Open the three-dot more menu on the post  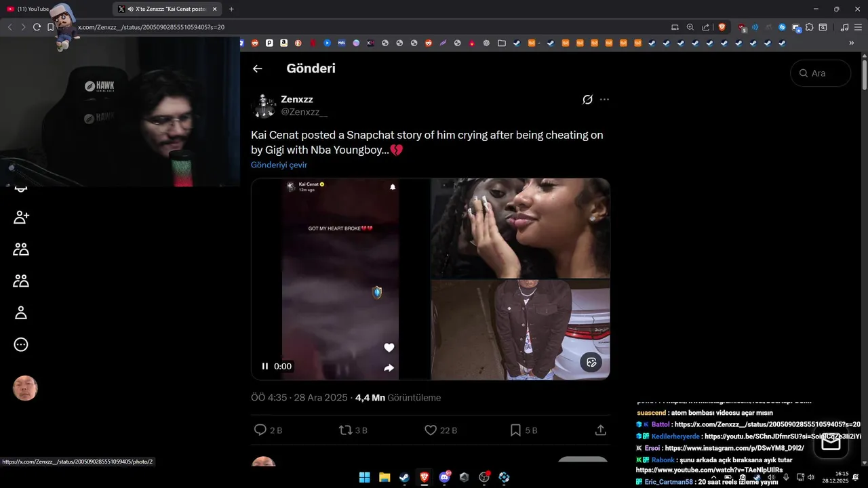coord(604,100)
